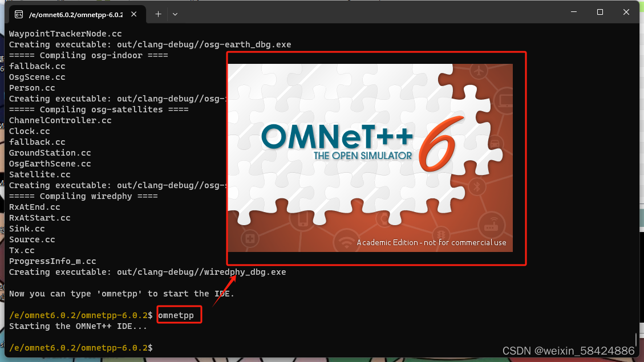Click 'Now you can type omnetpp' message
Image resolution: width=644 pixels, height=362 pixels.
point(121,294)
